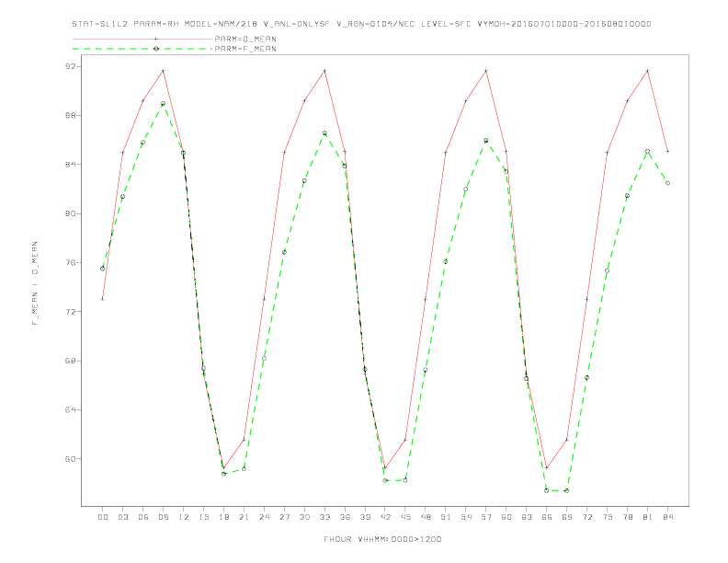Click the x-axis tick label 33
Screen dimensions: 728x563
[324, 517]
